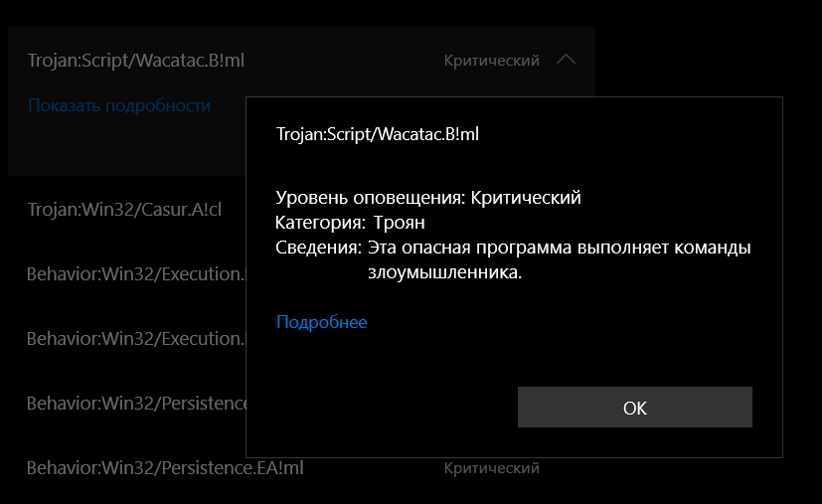822x504 pixels.
Task: Click the "Троян" category value
Action: (x=399, y=222)
